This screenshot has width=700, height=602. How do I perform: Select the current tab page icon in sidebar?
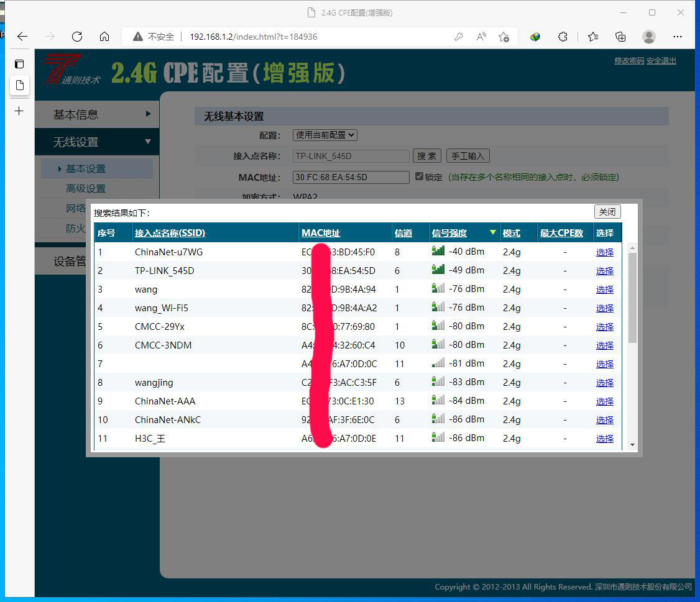[20, 85]
